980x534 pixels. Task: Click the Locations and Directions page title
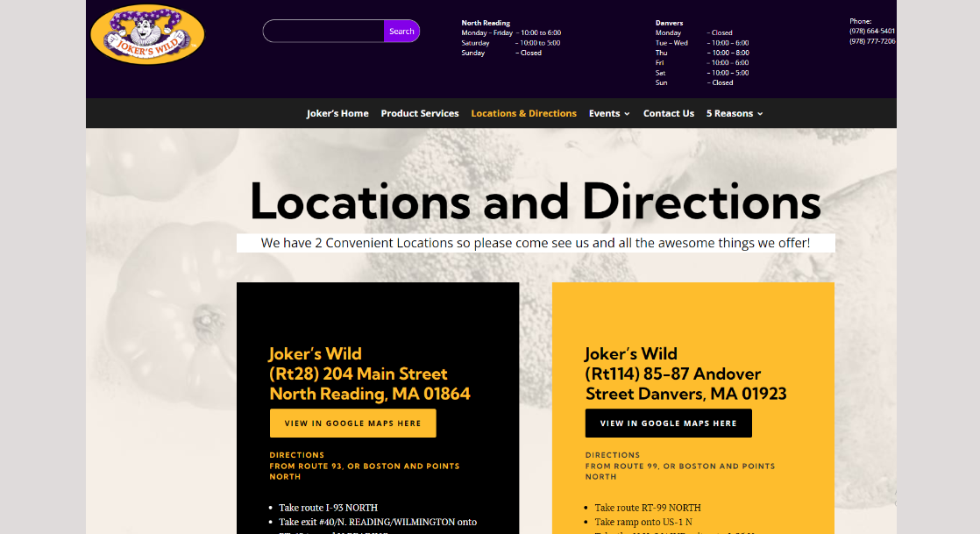tap(535, 202)
